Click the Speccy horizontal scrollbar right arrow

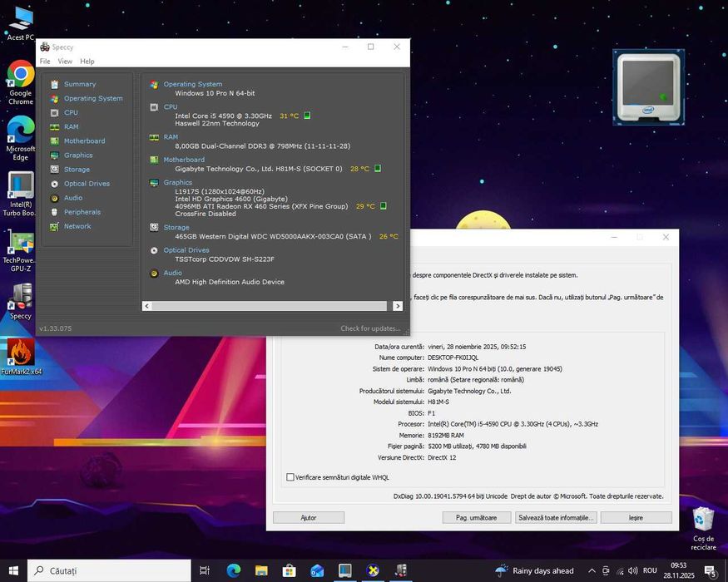point(398,306)
